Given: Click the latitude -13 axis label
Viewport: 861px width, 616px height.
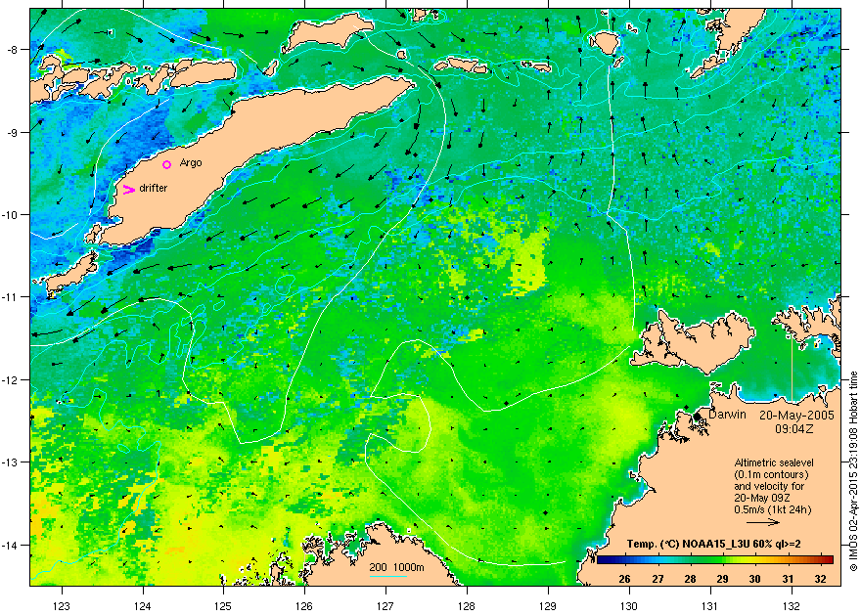Looking at the screenshot, I should coord(10,462).
